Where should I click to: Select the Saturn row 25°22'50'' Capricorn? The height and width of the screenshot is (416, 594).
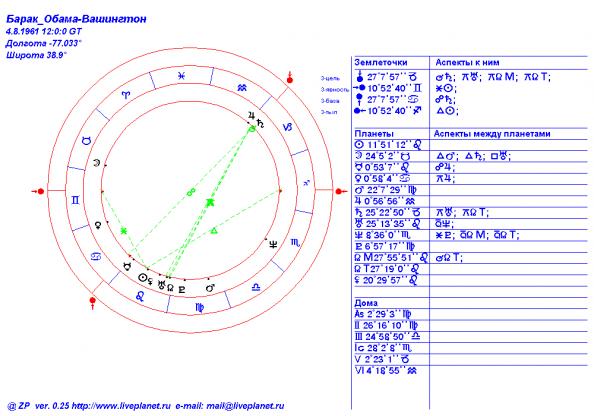pyautogui.click(x=388, y=213)
